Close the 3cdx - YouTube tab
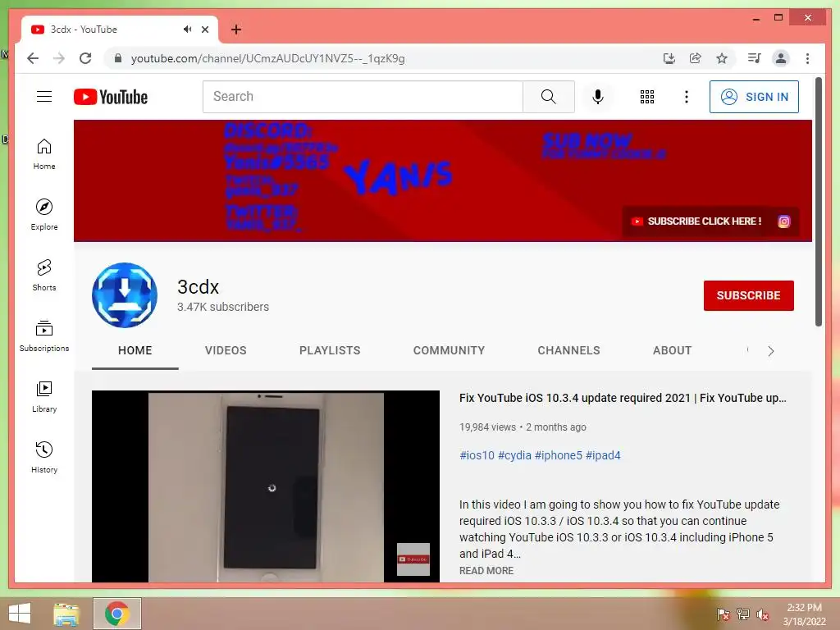The height and width of the screenshot is (630, 840). pos(205,30)
